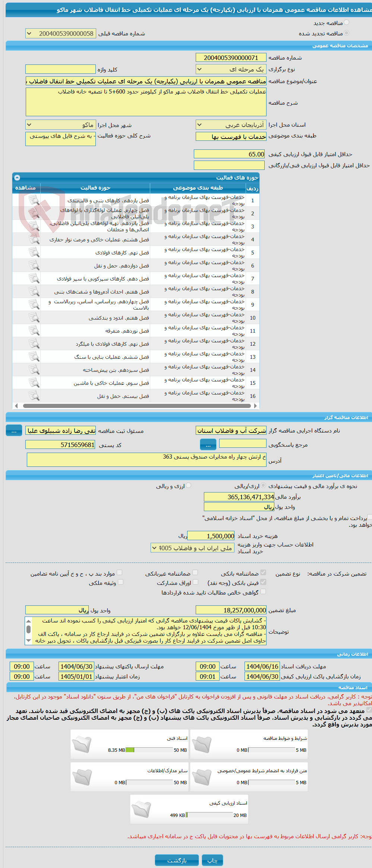
Task: Open view icon in row 16
Action: click(x=34, y=396)
